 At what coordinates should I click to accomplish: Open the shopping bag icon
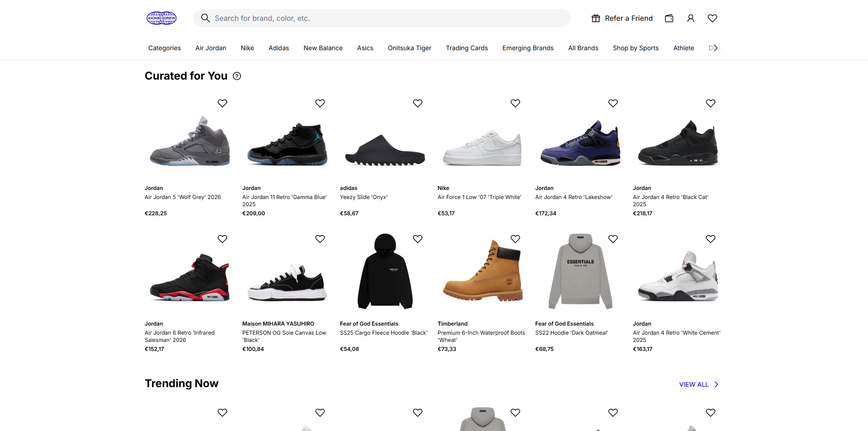[669, 18]
